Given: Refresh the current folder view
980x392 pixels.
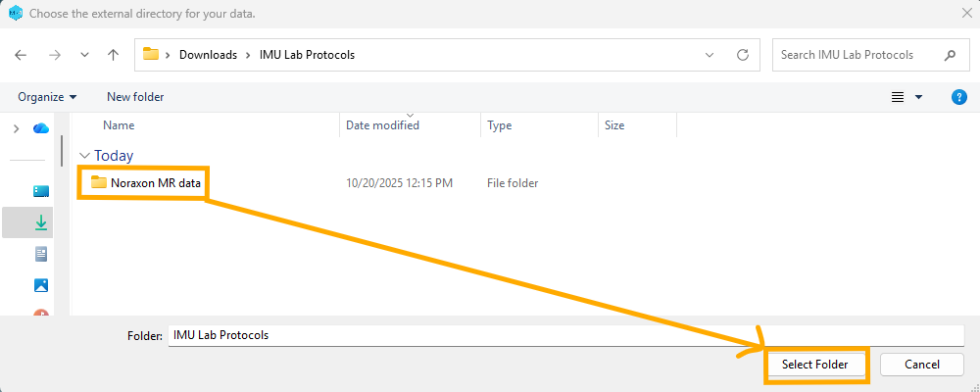Looking at the screenshot, I should click(743, 55).
